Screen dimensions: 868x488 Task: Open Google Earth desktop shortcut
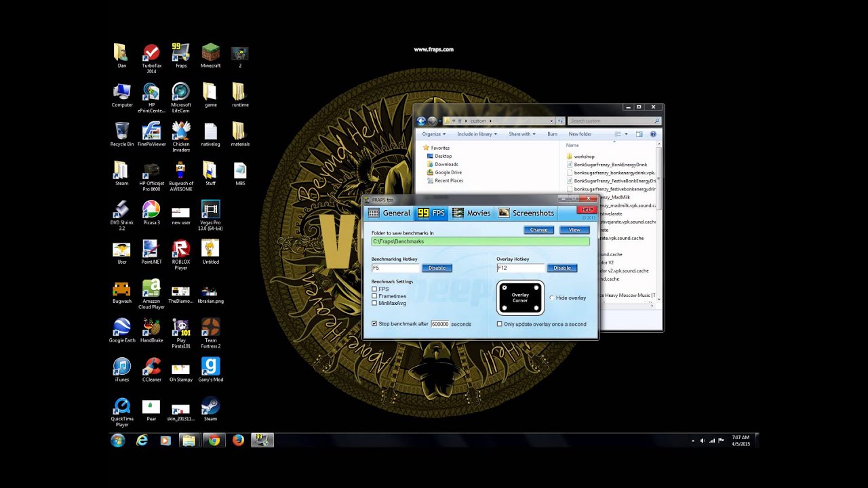click(x=122, y=331)
